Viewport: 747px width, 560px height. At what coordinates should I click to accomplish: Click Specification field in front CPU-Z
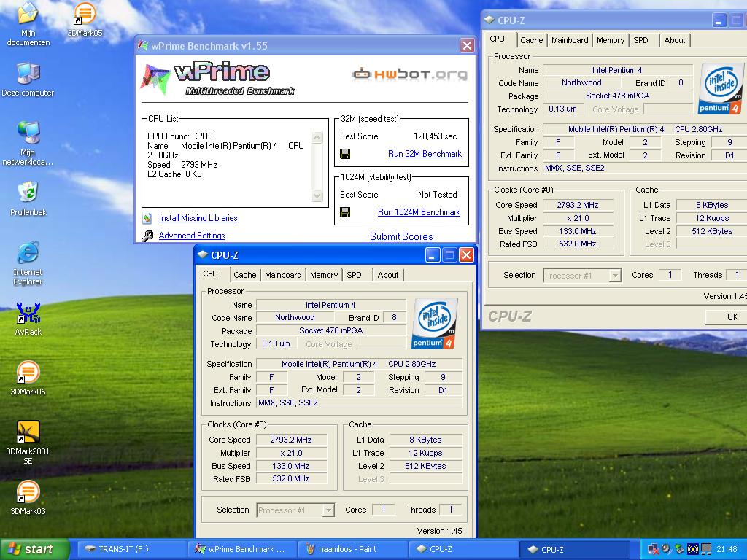359,364
